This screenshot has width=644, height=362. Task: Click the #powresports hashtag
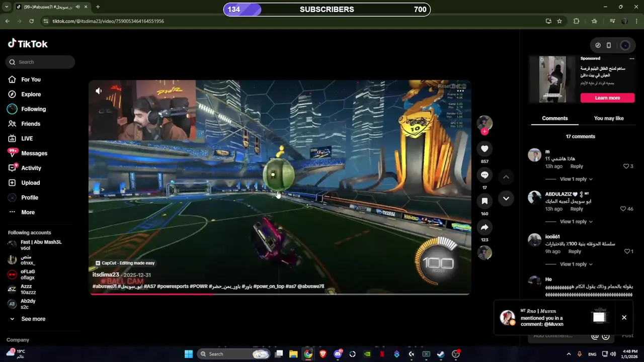point(173,287)
